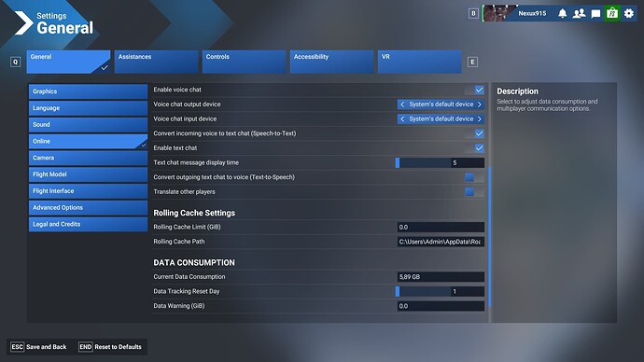Click the white Settings back chevron
Image resolution: width=644 pixels, height=362 pixels.
point(23,23)
